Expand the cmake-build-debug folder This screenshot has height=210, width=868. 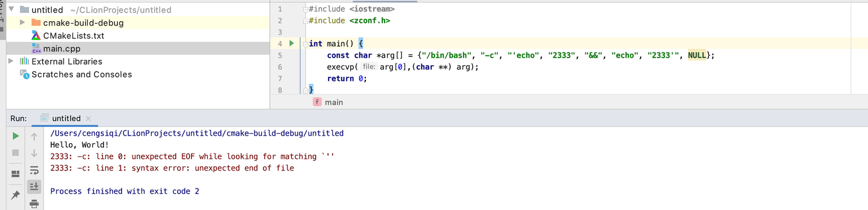pos(22,23)
